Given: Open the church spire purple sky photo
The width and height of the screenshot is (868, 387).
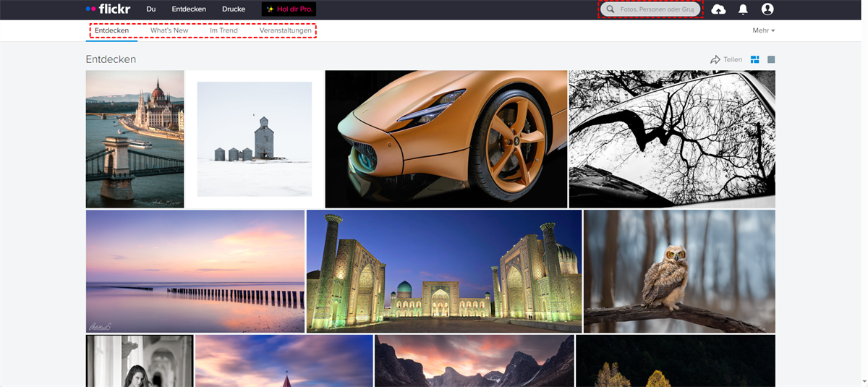Looking at the screenshot, I should click(x=284, y=361).
